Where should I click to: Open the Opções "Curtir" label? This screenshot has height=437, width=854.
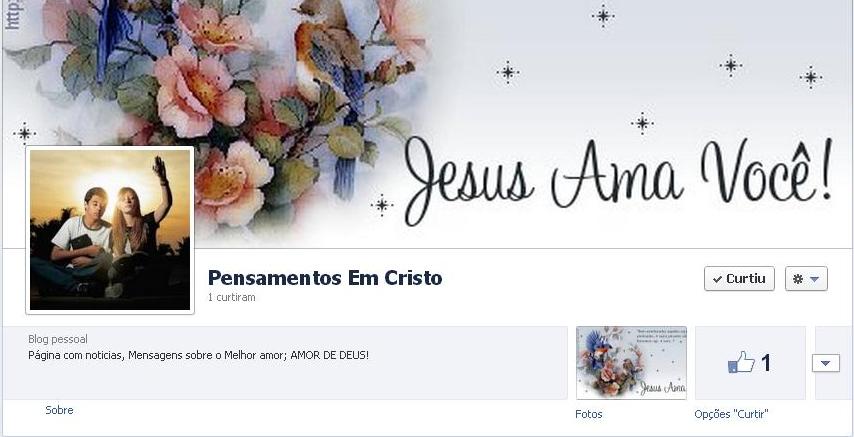tap(731, 414)
